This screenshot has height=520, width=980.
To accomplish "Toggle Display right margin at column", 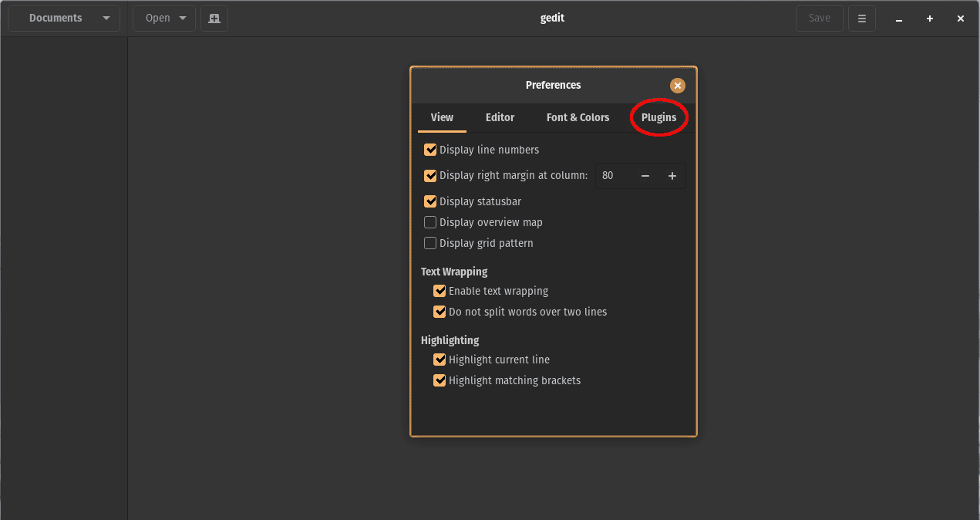I will 430,176.
